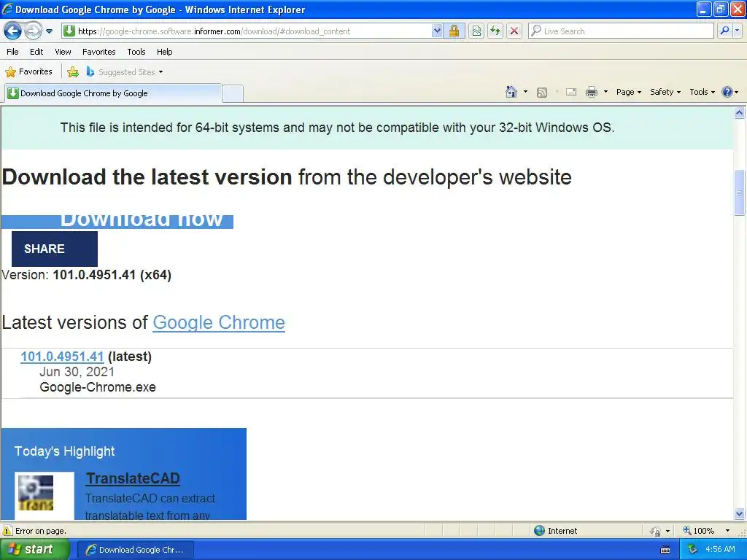
Task: Open the Edit menu
Action: tap(36, 52)
